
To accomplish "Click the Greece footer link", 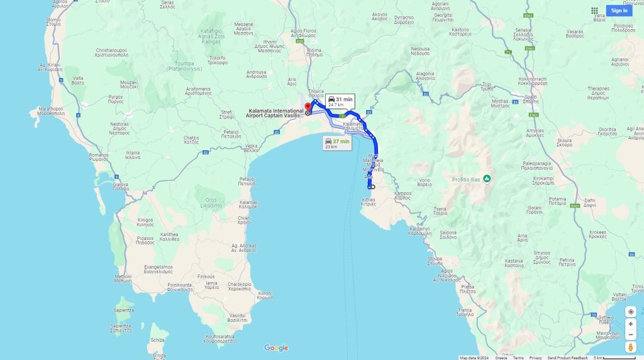I will click(501, 358).
